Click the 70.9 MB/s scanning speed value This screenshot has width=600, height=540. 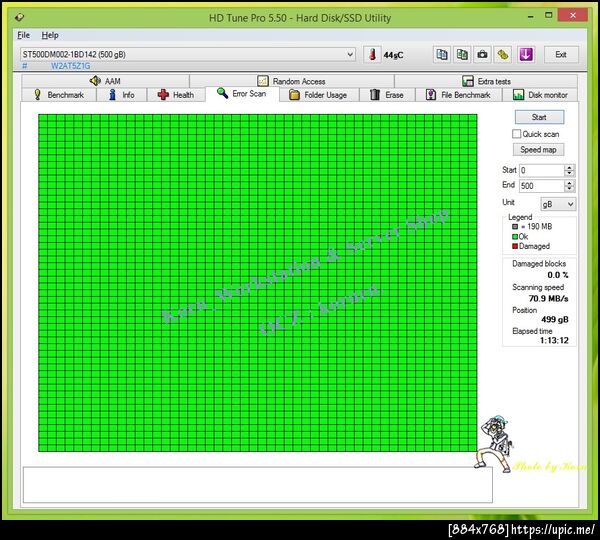(548, 298)
